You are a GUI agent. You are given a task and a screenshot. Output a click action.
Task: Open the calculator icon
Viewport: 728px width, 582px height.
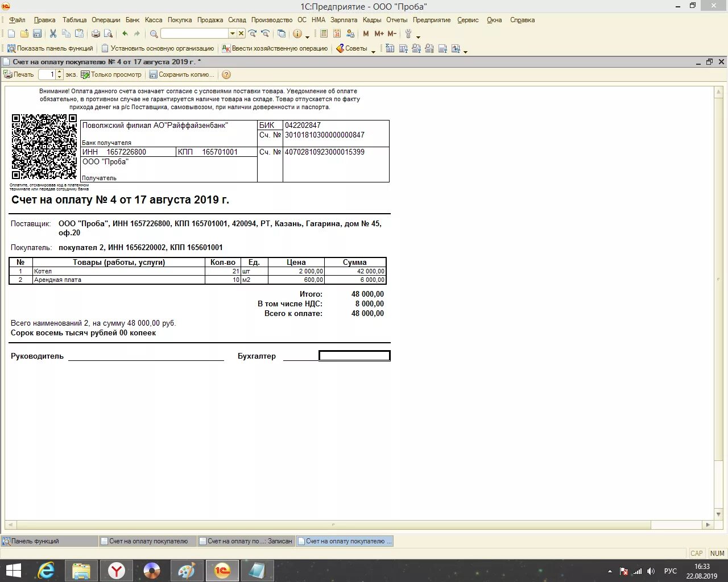pos(323,34)
